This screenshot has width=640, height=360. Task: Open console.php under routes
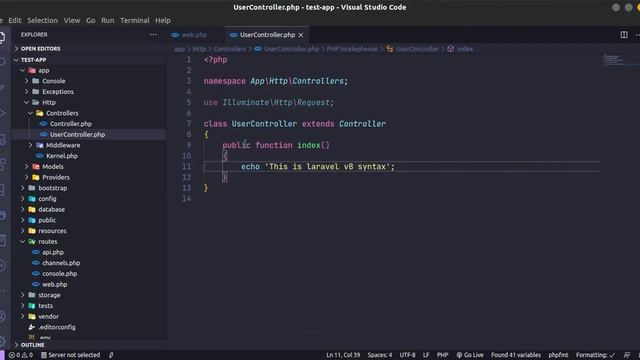coord(89,273)
